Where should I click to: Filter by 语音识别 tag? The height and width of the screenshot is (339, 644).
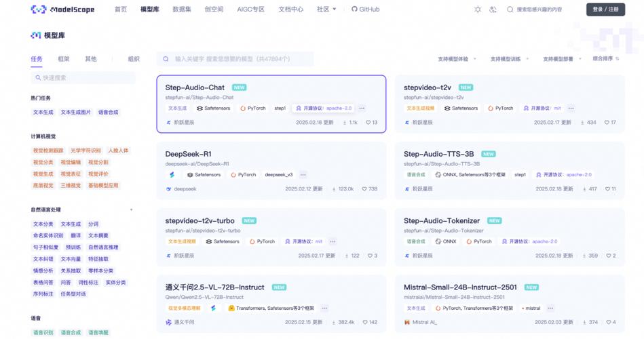coord(43,332)
